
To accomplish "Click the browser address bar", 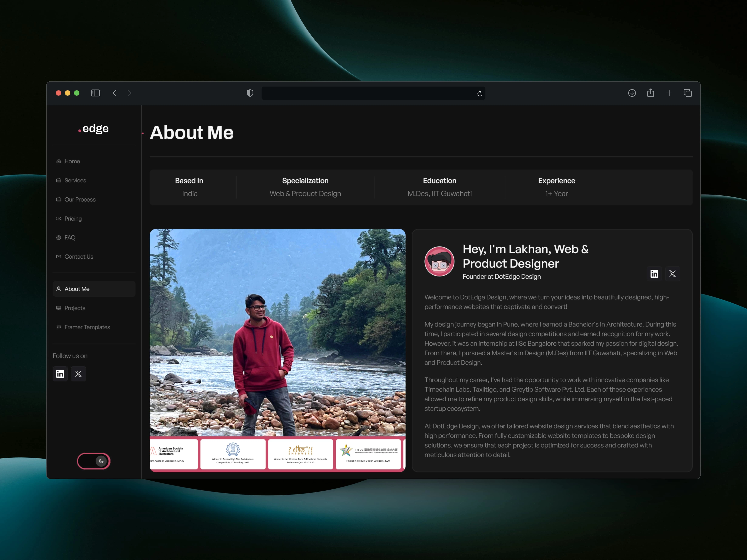I will 373,93.
